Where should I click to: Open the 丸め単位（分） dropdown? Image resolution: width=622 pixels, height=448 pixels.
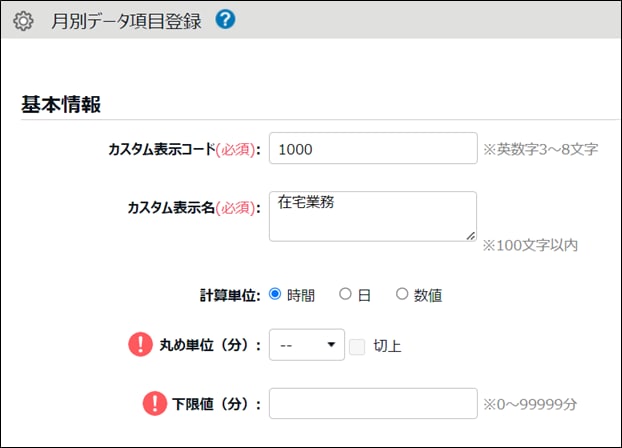(306, 345)
